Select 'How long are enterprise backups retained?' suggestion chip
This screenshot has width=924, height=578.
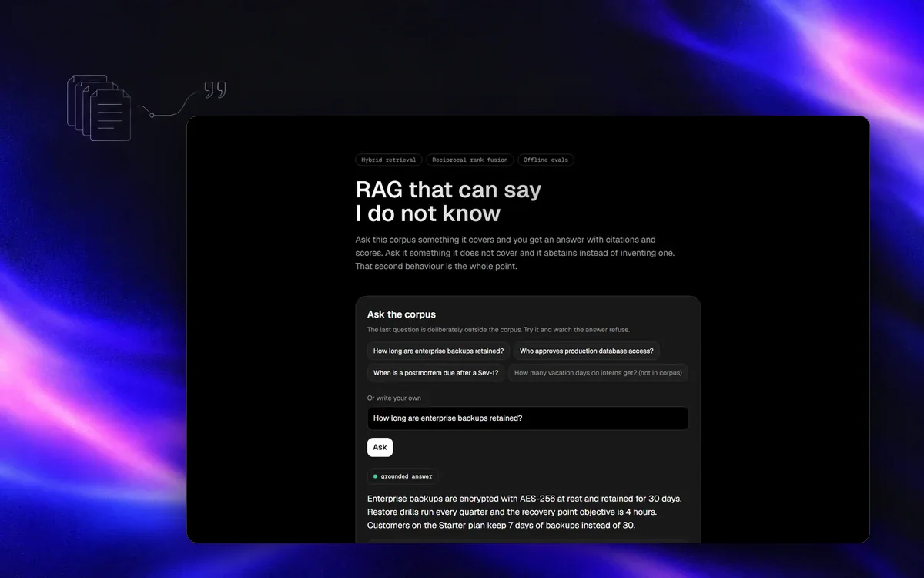pos(439,351)
